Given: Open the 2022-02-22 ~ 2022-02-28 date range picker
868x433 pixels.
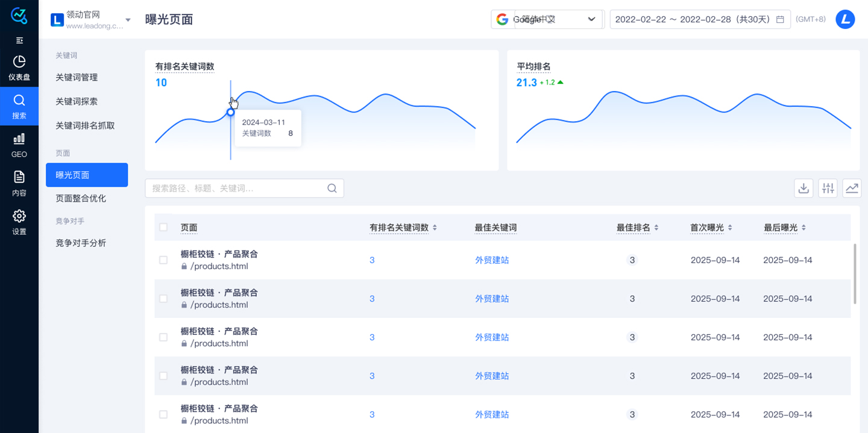Looking at the screenshot, I should pos(700,19).
